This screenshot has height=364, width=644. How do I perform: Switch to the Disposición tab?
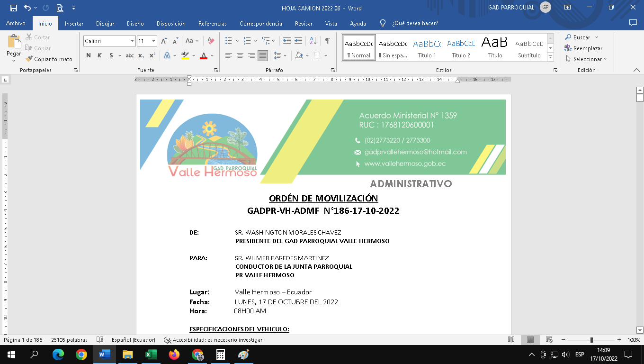click(x=171, y=23)
